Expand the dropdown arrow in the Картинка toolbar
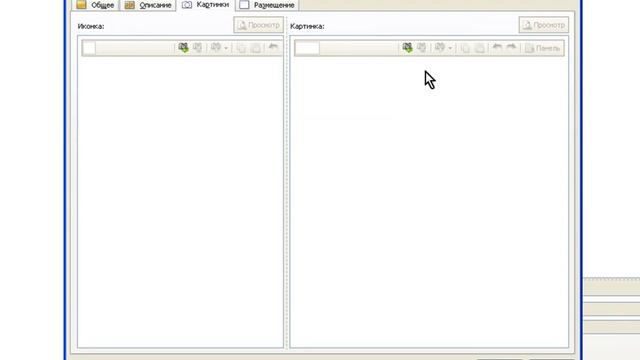Image resolution: width=640 pixels, height=360 pixels. 450,48
